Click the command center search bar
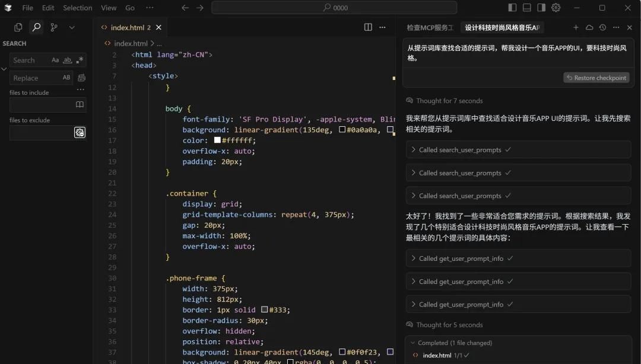Screen dimensions: 641x364 click(334, 8)
